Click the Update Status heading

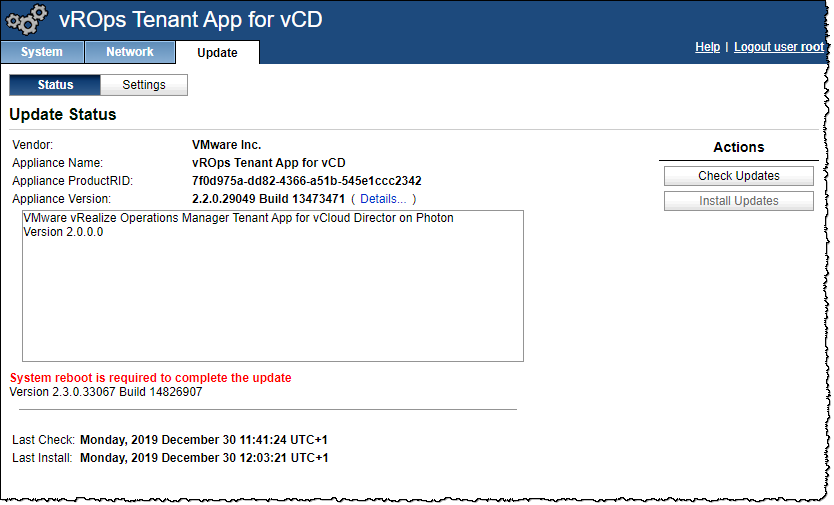pyautogui.click(x=63, y=115)
